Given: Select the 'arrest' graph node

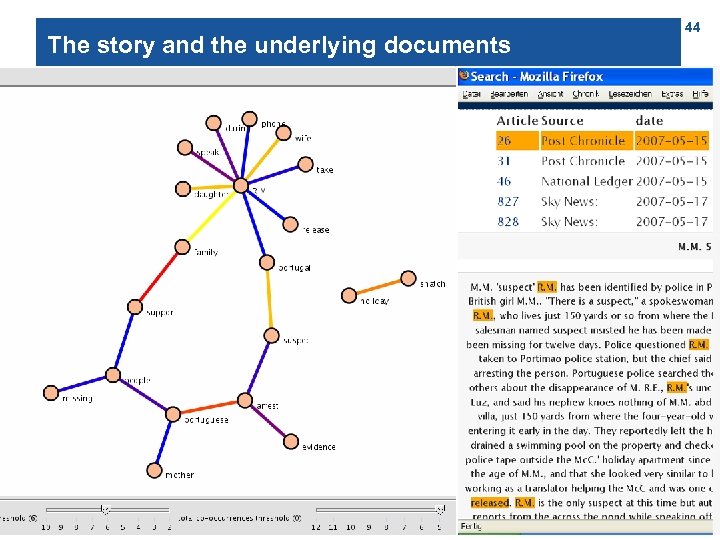Looking at the screenshot, I should [x=245, y=400].
